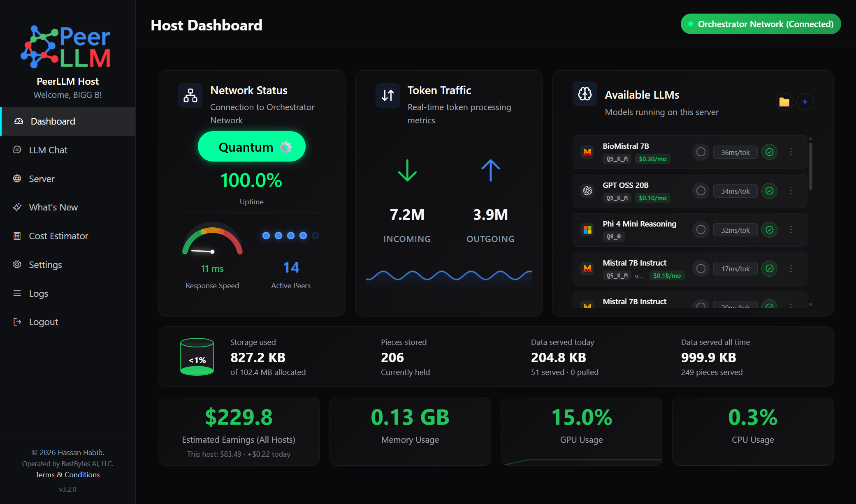
Task: Click the active peers dots indicator
Action: click(291, 236)
